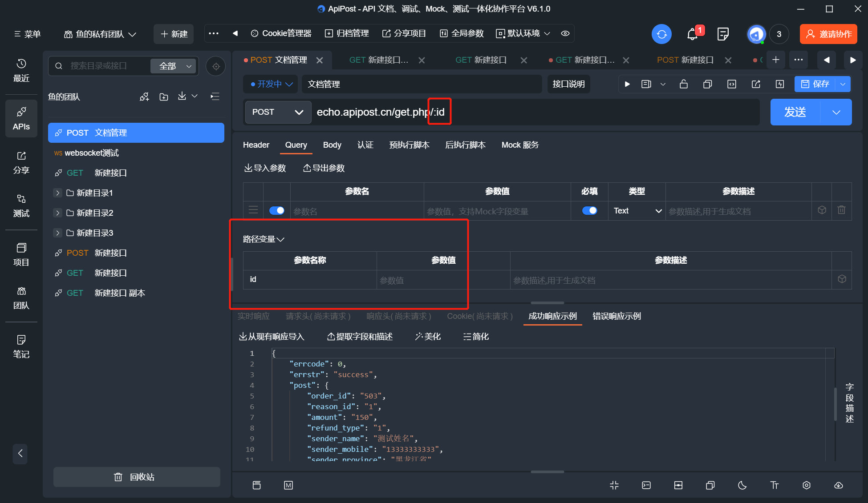Viewport: 868px width, 503px height.
Task: Open the 笔记 notes sidebar item
Action: click(21, 347)
